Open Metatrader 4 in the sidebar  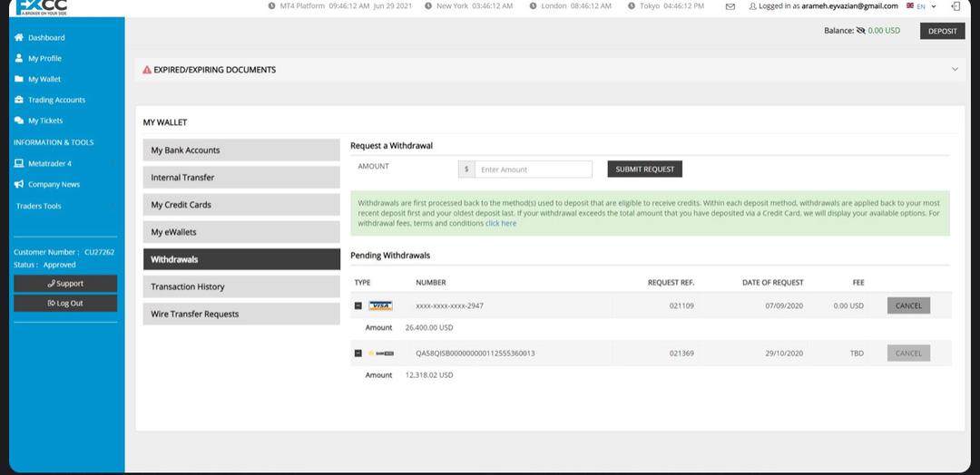coord(50,163)
